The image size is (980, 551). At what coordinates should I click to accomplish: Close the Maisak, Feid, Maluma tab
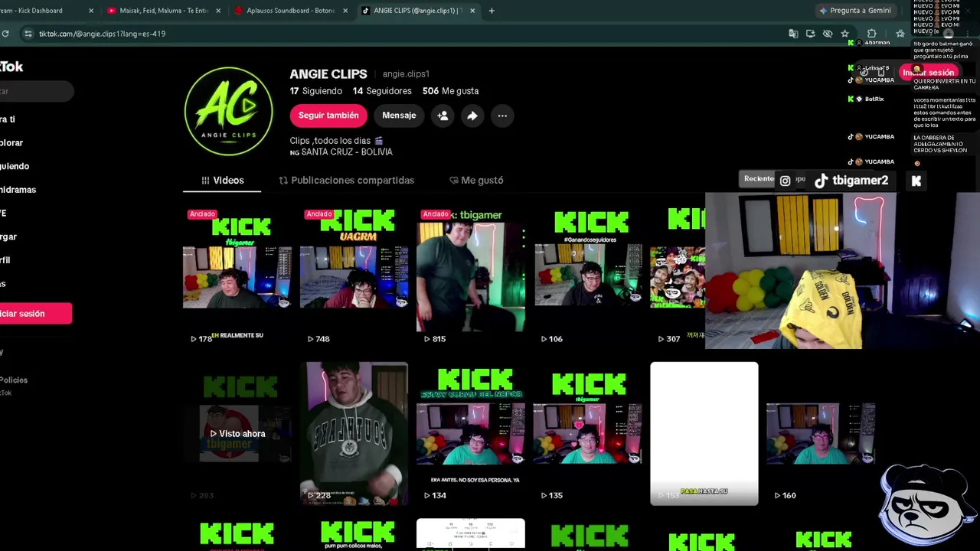coord(218,11)
